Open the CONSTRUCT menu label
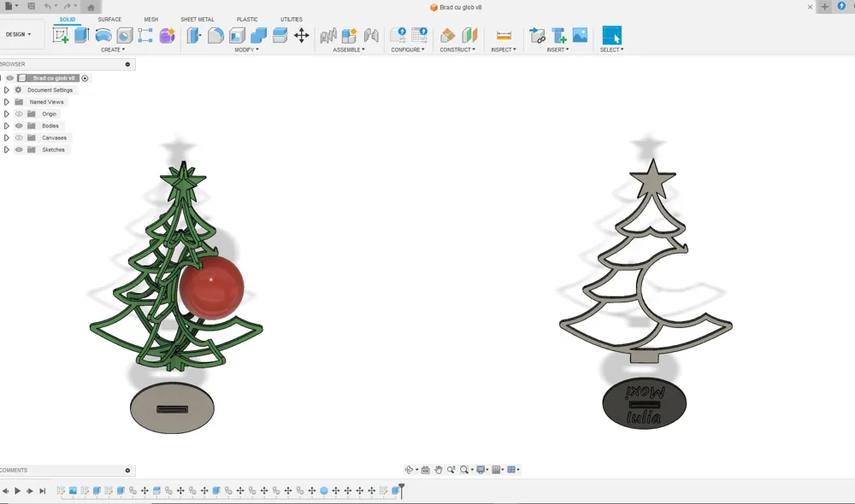Screen dimensions: 855x504 click(x=457, y=50)
